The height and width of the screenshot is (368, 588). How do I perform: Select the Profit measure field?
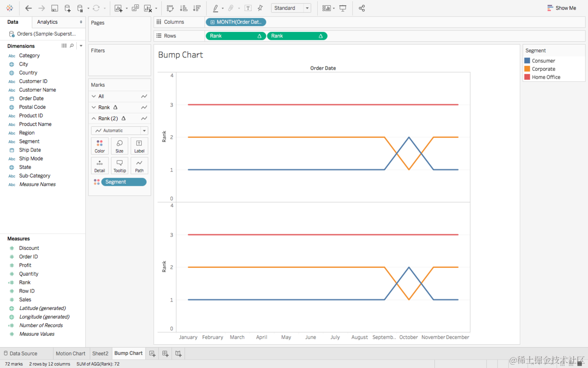click(25, 265)
